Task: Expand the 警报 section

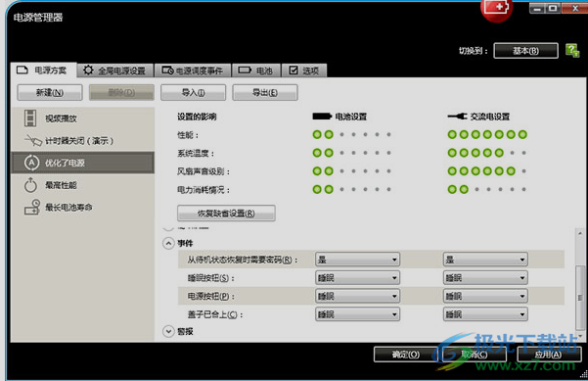Action: (168, 331)
